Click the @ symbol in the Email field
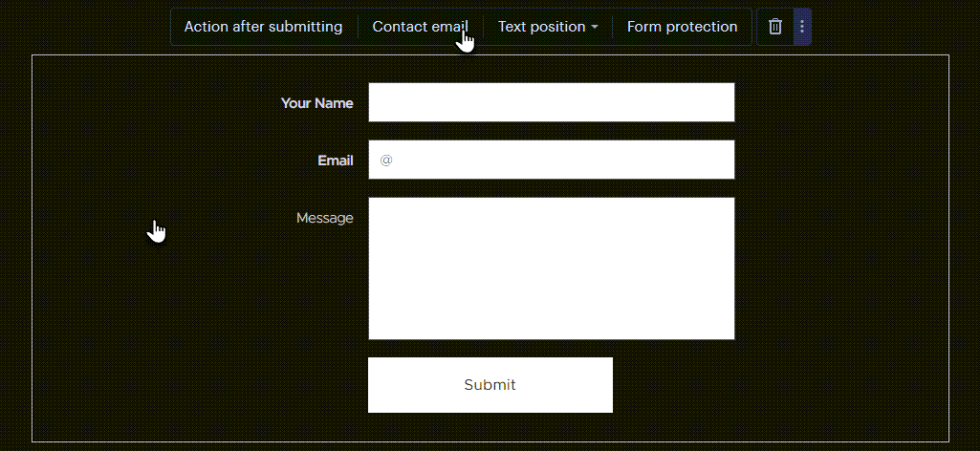Image resolution: width=980 pixels, height=451 pixels. pos(386,161)
